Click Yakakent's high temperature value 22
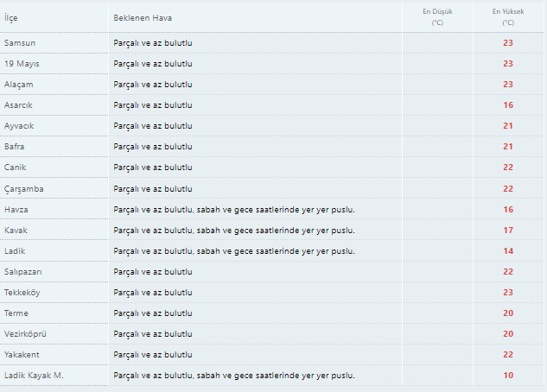 pos(508,354)
